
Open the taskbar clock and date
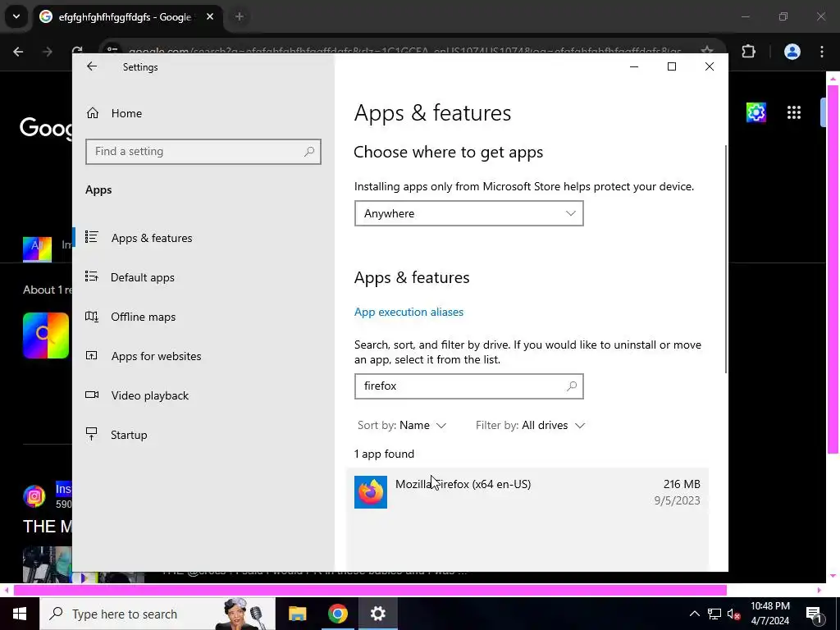click(770, 614)
